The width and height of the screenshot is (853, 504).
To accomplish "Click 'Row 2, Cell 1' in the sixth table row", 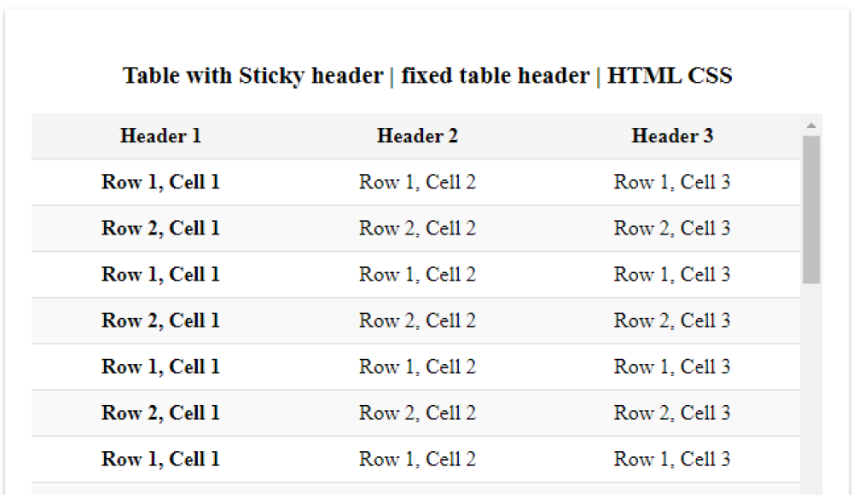I will tap(160, 413).
